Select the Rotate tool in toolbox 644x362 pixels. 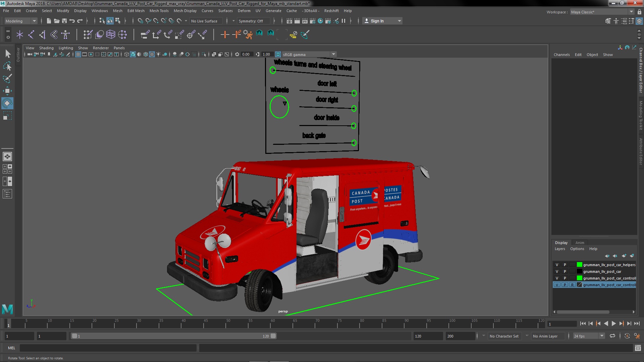pos(7,103)
